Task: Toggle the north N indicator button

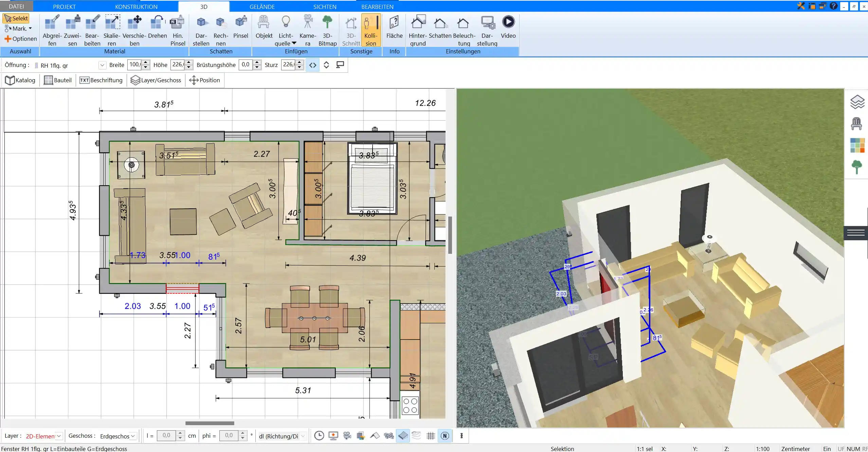Action: 445,436
